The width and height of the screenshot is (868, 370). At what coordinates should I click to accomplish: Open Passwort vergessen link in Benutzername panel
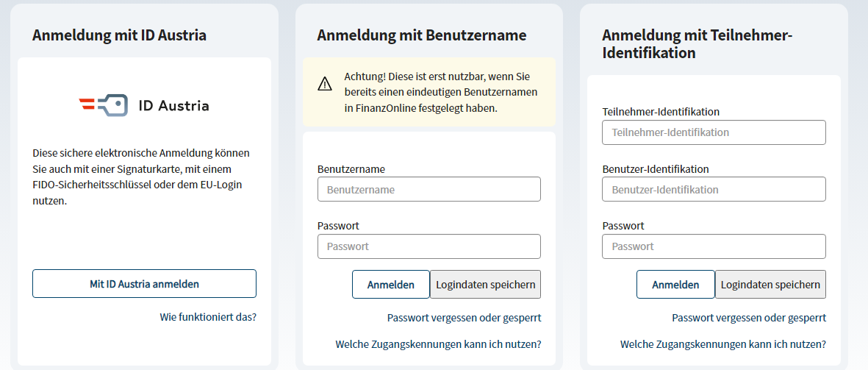tap(464, 317)
